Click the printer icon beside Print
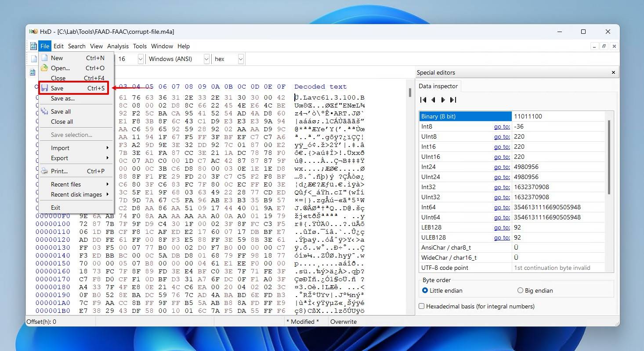Viewport: 644px width, 351px height. pos(44,171)
